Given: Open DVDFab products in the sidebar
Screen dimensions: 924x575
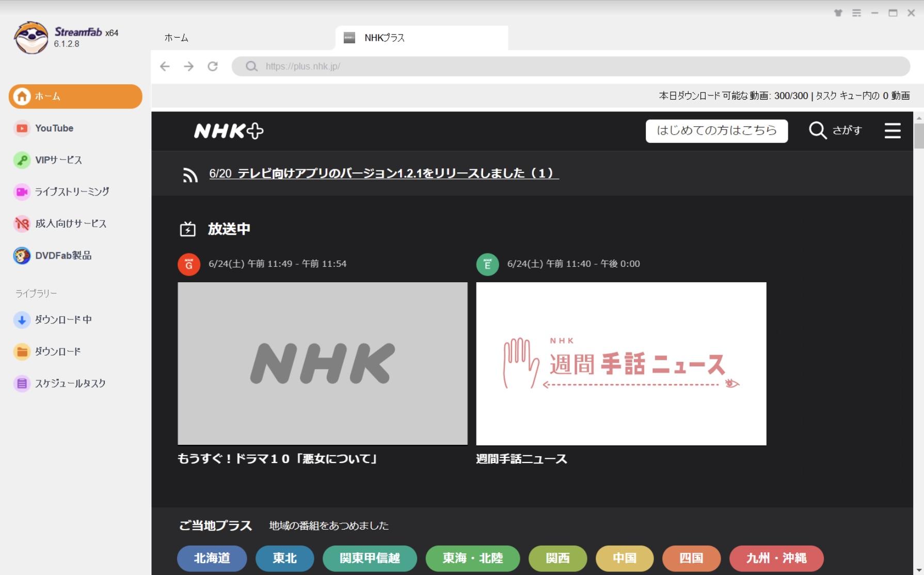Looking at the screenshot, I should [63, 255].
